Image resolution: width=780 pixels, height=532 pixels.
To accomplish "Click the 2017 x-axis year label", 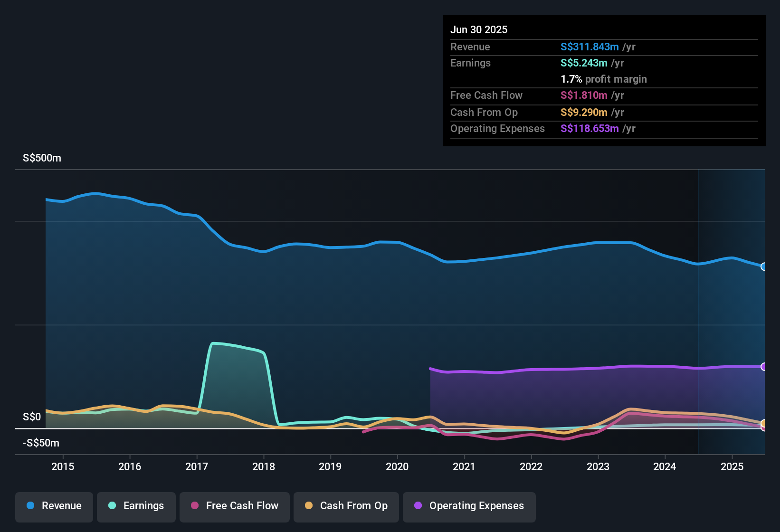I will coord(197,466).
